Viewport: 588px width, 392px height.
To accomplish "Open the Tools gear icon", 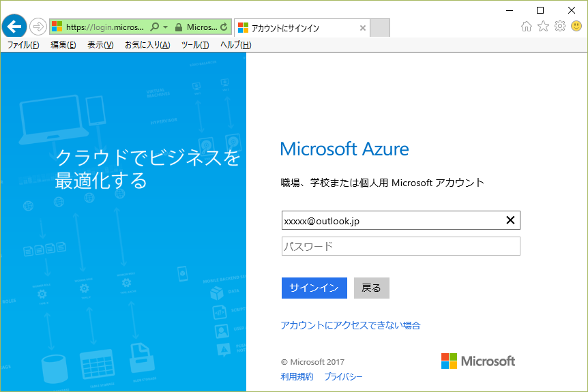I will (560, 26).
